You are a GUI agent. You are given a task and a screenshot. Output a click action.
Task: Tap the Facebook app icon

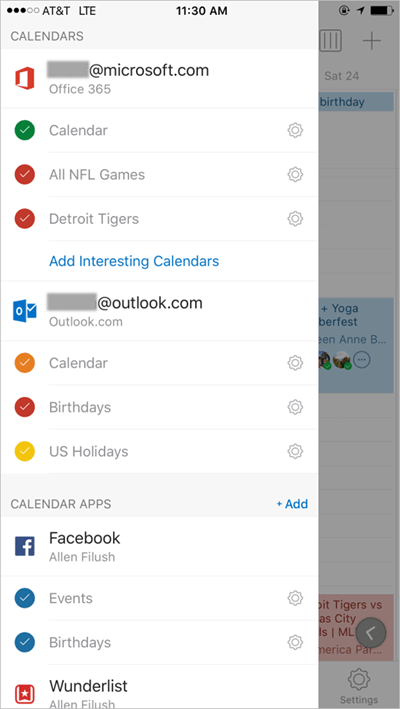(x=25, y=546)
